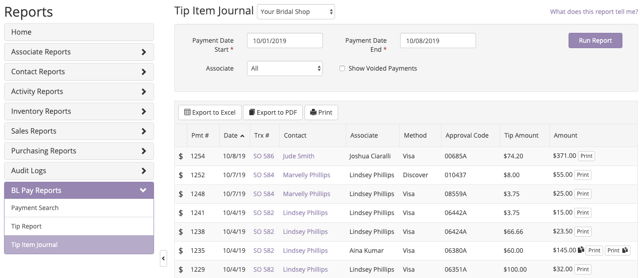Expand the Inventory Reports section

click(79, 111)
